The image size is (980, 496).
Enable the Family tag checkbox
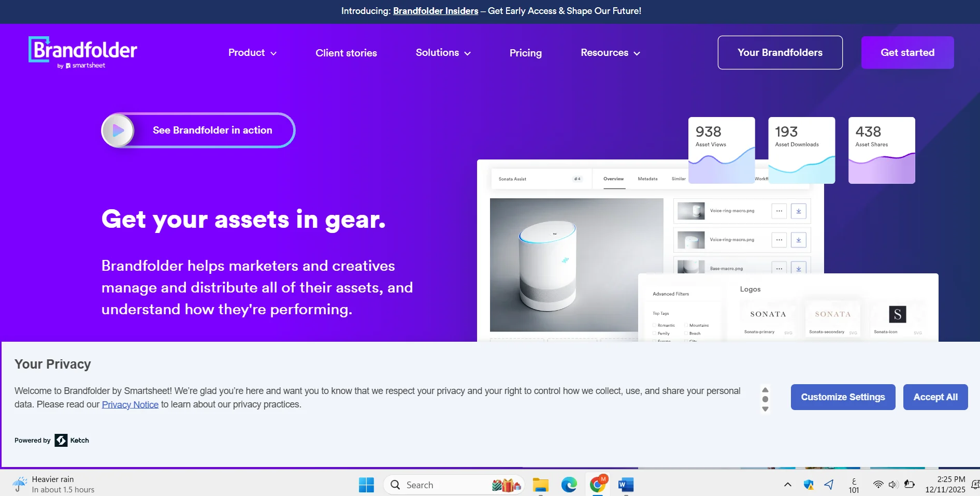point(654,333)
